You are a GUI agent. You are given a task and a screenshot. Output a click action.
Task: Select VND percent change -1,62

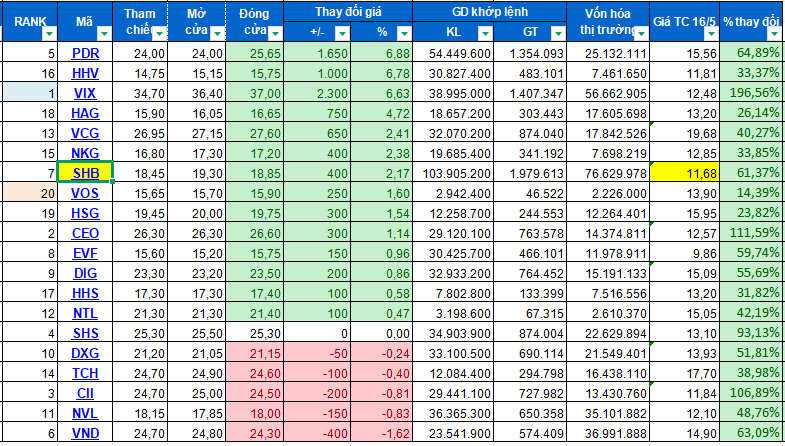click(381, 433)
